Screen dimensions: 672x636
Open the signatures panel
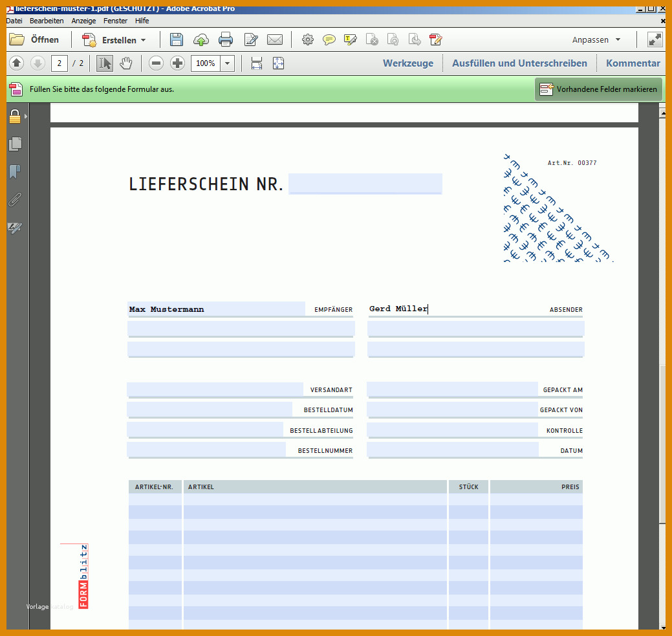tap(15, 228)
